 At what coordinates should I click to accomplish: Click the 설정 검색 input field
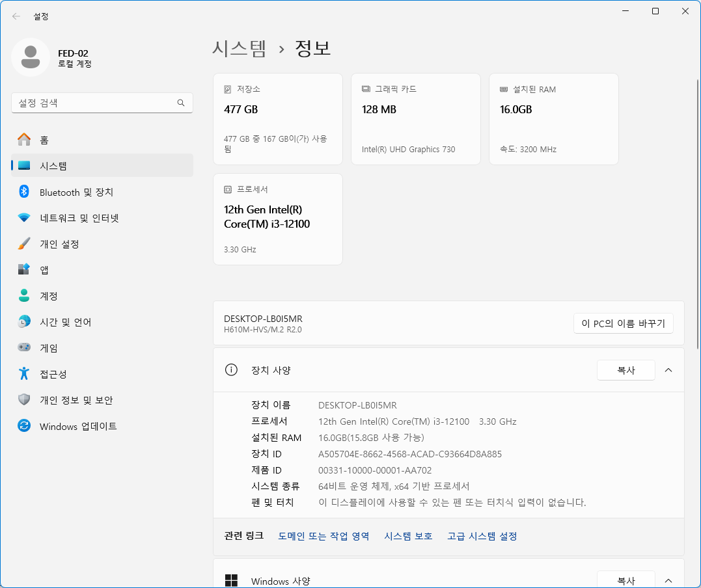coord(102,103)
